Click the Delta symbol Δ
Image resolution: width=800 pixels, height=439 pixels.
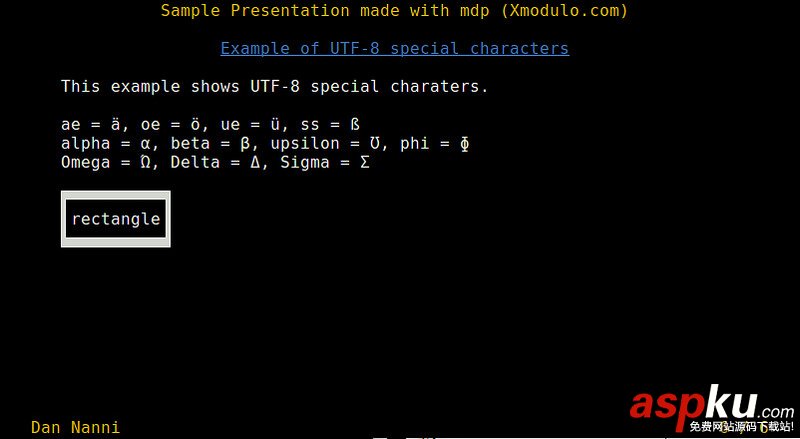pos(255,162)
